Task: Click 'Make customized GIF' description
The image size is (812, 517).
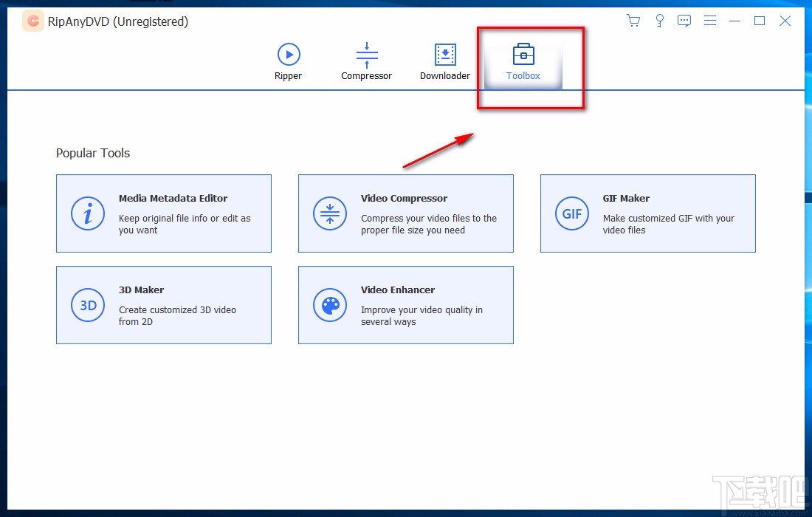Action: [x=668, y=225]
